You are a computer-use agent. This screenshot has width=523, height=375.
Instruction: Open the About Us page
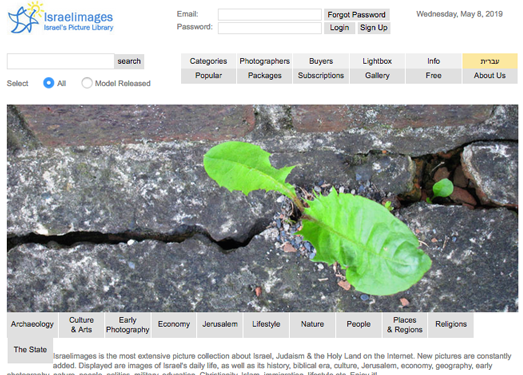point(490,76)
